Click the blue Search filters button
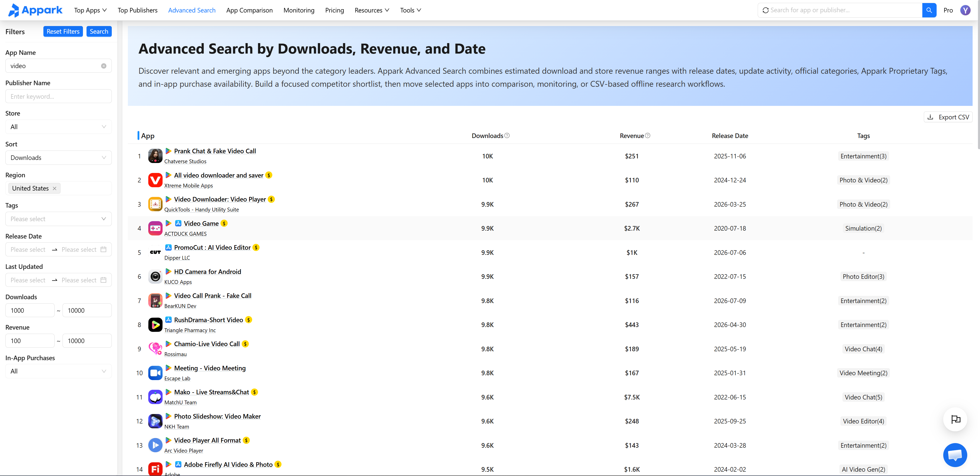Image resolution: width=980 pixels, height=476 pixels. pyautogui.click(x=99, y=32)
